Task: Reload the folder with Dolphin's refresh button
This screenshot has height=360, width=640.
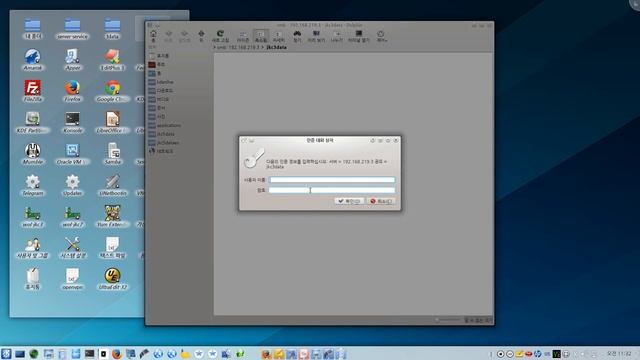Action: click(x=220, y=36)
